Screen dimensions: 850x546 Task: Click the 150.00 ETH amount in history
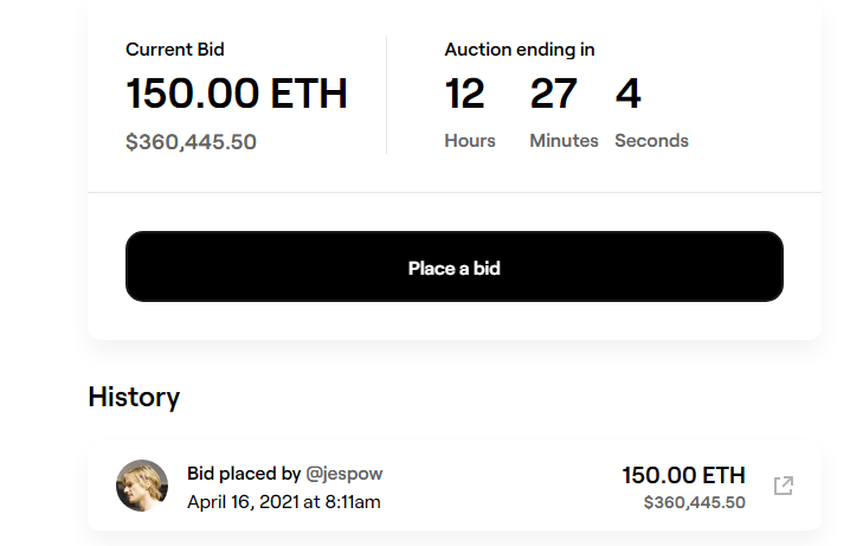[683, 474]
